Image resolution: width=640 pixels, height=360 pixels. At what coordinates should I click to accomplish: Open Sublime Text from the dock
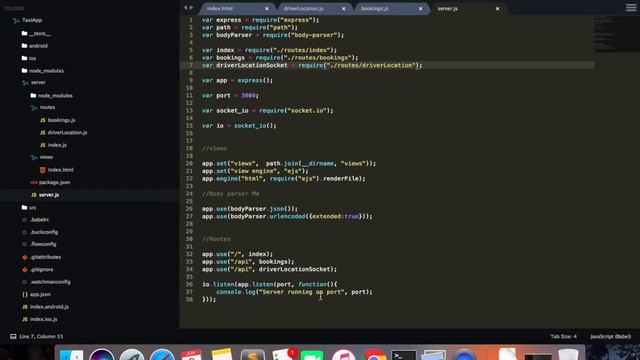click(253, 355)
